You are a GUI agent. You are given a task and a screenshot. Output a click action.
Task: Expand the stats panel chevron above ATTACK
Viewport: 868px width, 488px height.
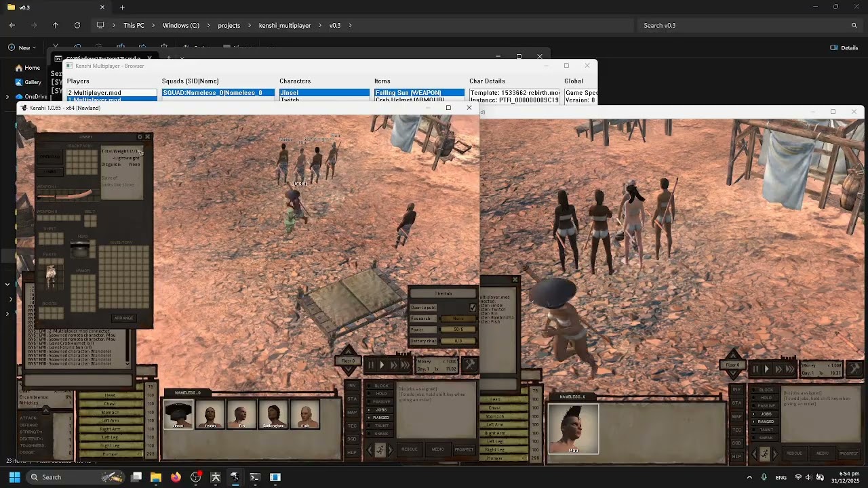46,410
